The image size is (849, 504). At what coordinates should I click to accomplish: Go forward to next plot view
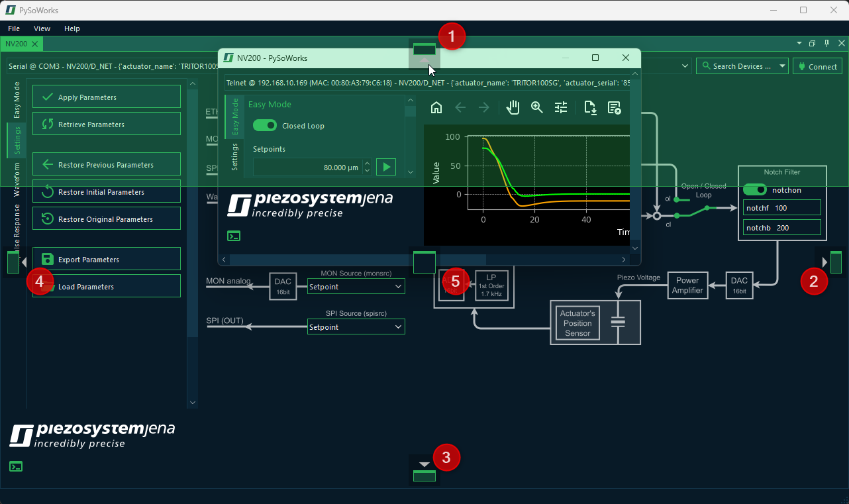pos(484,107)
